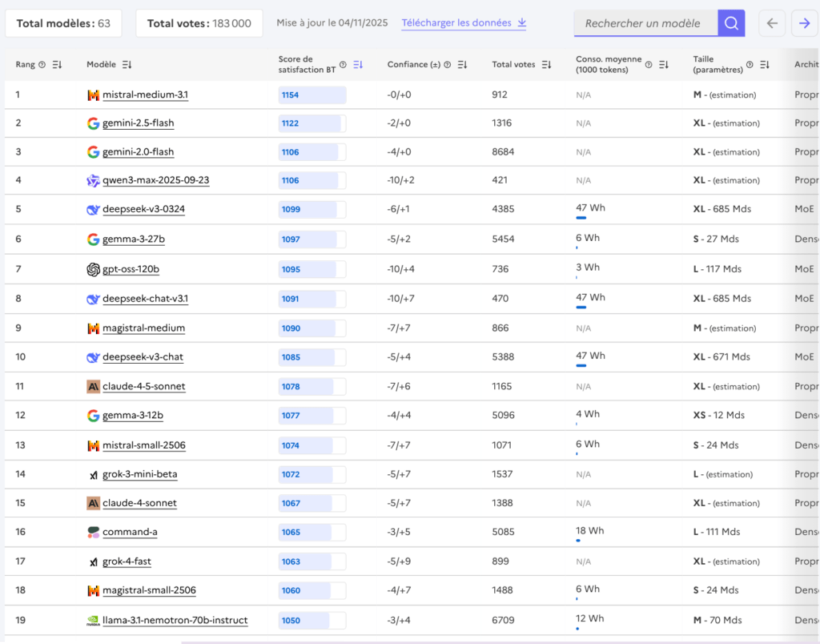Click the Cohere logo next to command-a
The image size is (820, 644).
point(92,530)
